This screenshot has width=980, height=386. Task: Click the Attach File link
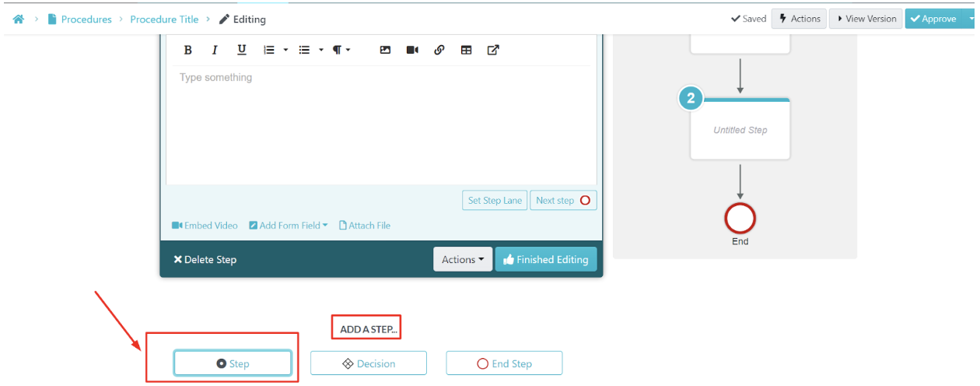tap(365, 226)
